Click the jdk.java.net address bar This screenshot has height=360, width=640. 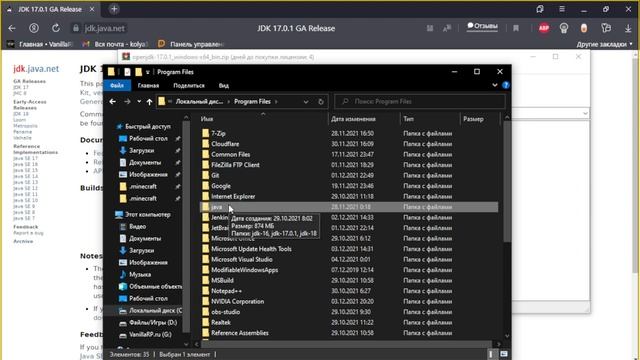[104, 28]
